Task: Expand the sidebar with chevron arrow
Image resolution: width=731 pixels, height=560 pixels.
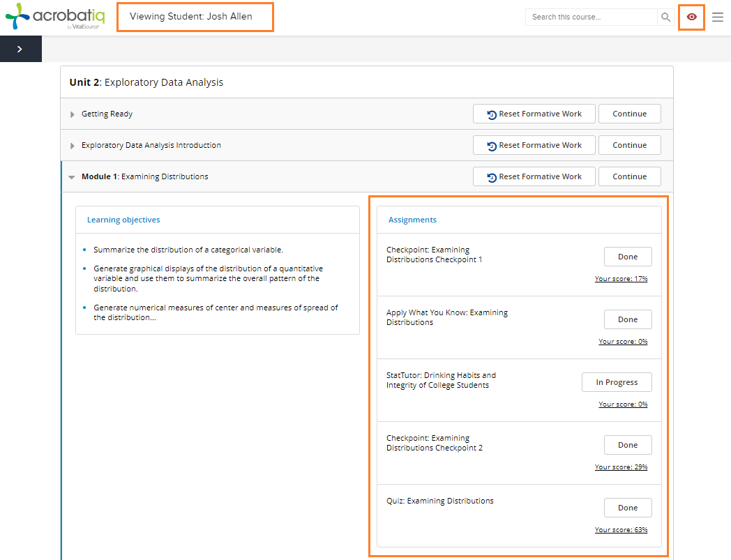Action: pos(20,49)
